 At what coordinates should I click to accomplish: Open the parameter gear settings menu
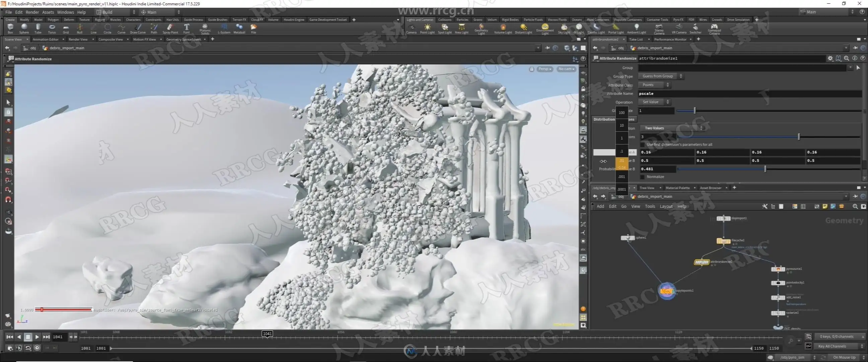tap(830, 58)
